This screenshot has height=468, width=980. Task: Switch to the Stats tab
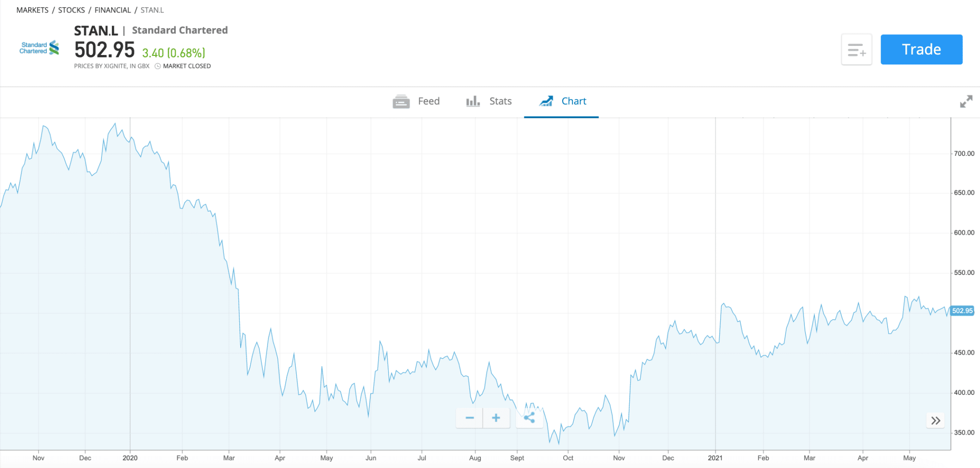click(500, 101)
